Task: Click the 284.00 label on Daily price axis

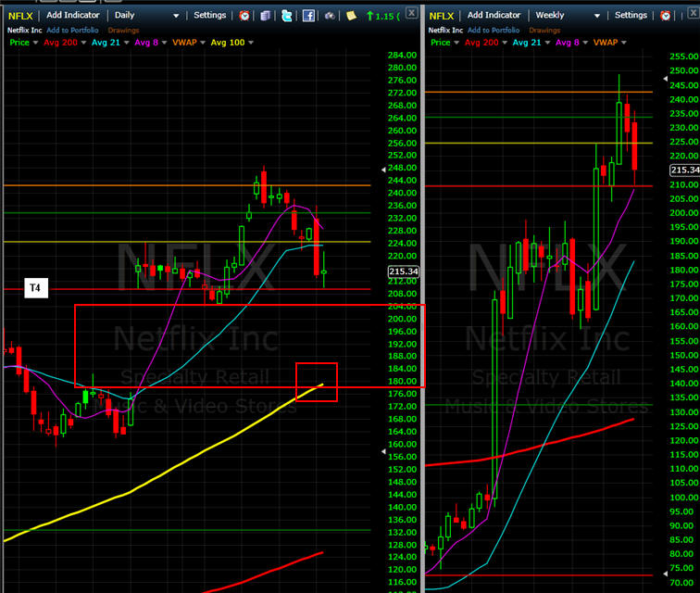Action: [x=402, y=55]
